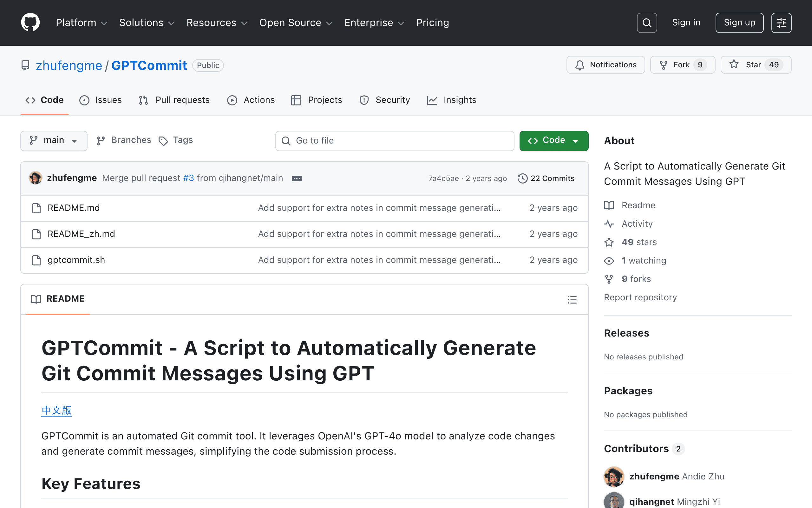Expand the Platform menu
The width and height of the screenshot is (812, 508).
coord(82,23)
